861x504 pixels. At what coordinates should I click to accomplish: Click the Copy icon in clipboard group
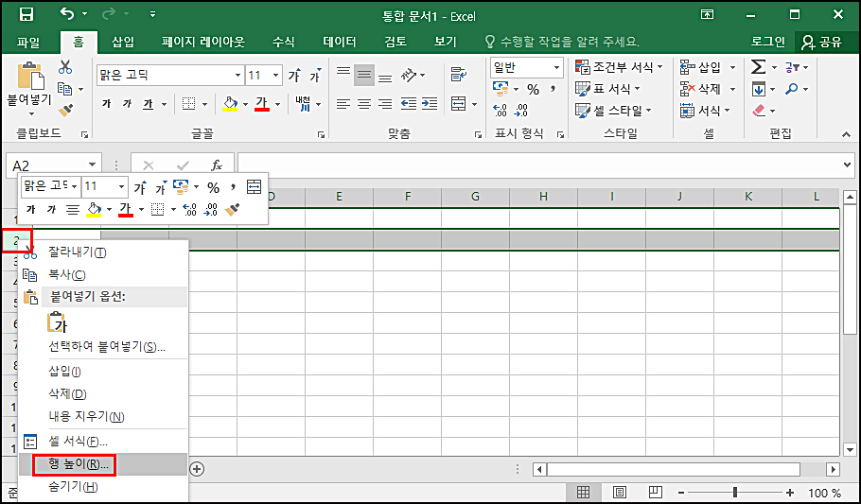65,88
